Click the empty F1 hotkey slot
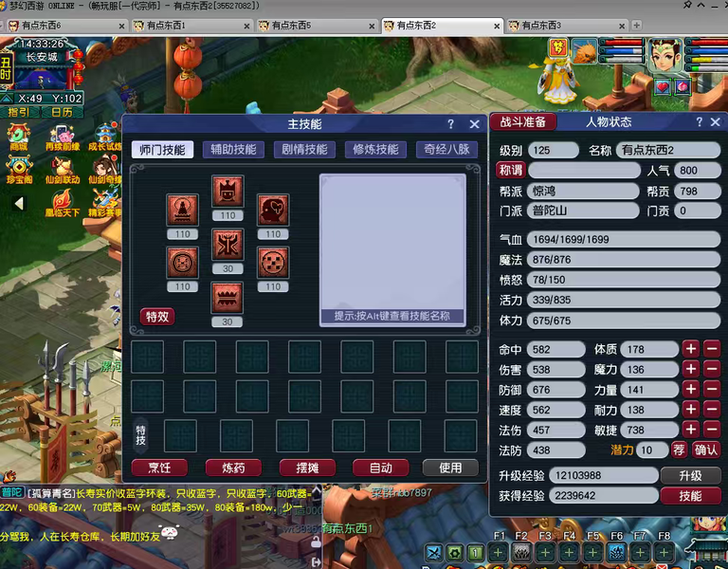Image resolution: width=728 pixels, height=569 pixels. [x=499, y=552]
